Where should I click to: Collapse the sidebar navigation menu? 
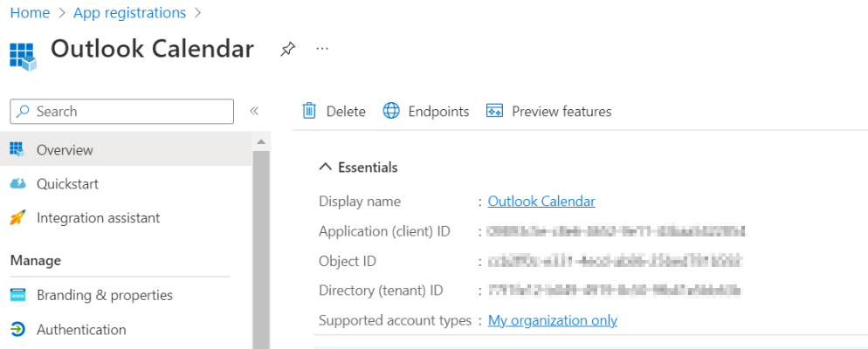(254, 111)
